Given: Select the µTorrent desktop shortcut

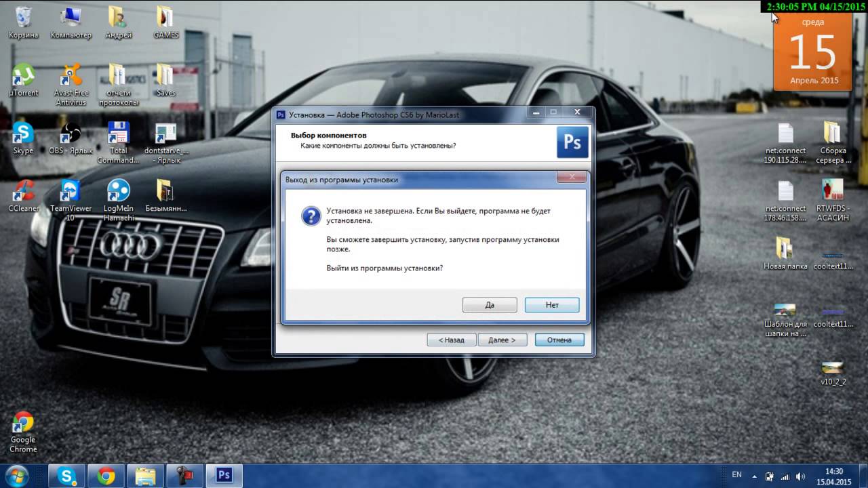Looking at the screenshot, I should pos(23,80).
